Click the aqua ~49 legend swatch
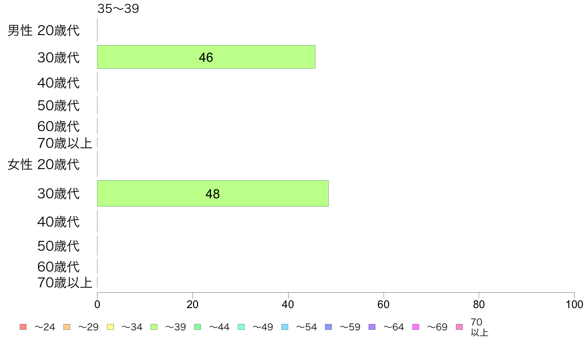Screen dimensions: 588x364 point(241,327)
